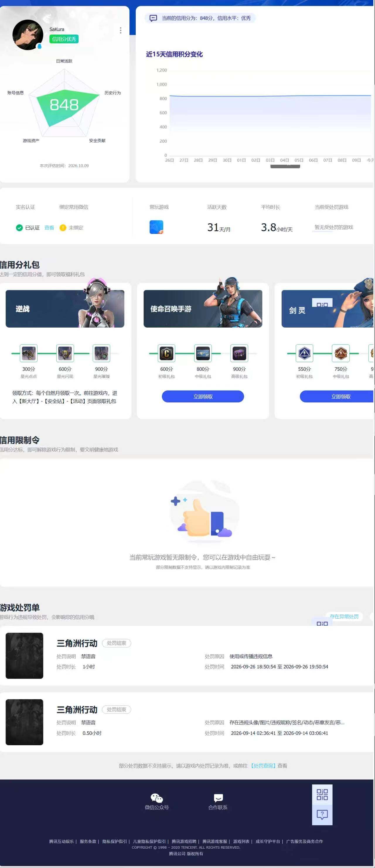This screenshot has height=868, width=375.
Task: Open the 逆战 game banner
Action: tap(65, 308)
